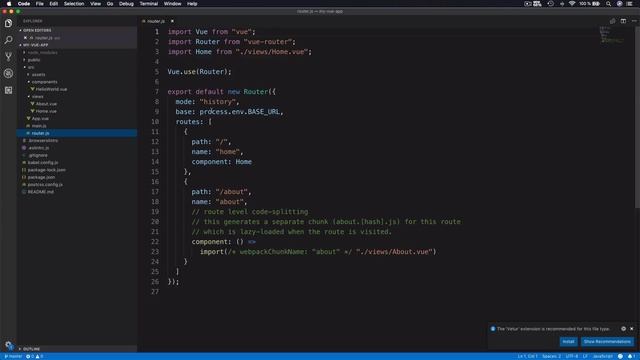The width and height of the screenshot is (640, 360).
Task: Open the Extensions view icon
Action: pyautogui.click(x=8, y=90)
